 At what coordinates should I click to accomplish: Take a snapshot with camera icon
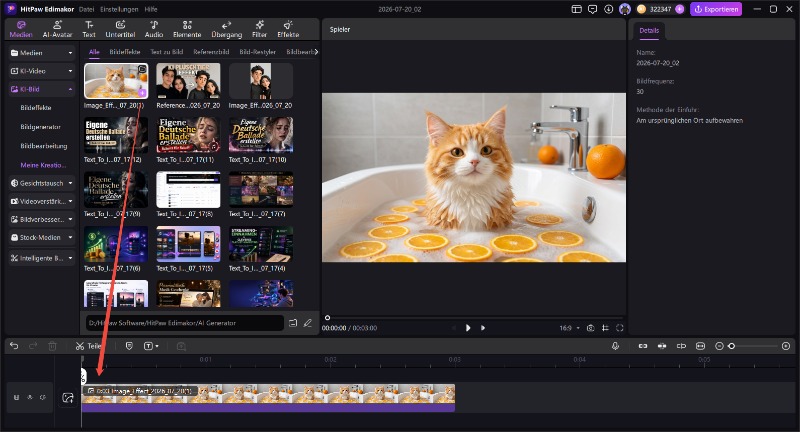tap(590, 328)
